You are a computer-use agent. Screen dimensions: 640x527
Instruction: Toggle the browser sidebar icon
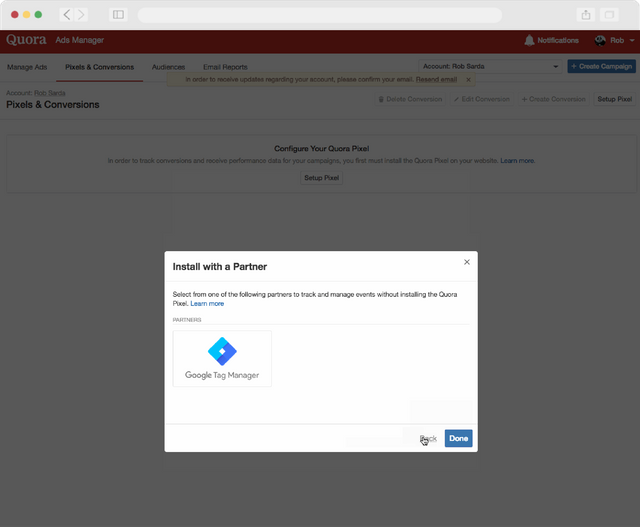[118, 15]
